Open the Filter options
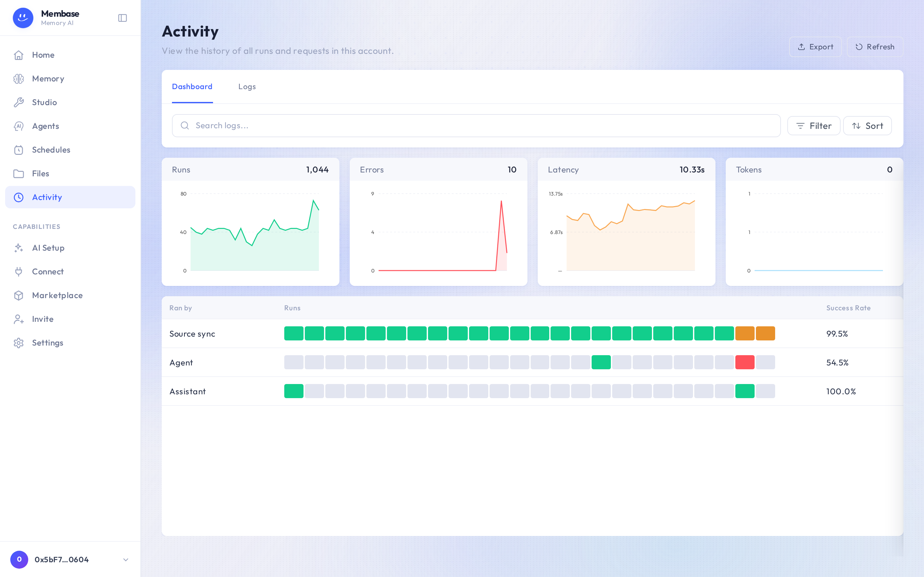 [814, 126]
